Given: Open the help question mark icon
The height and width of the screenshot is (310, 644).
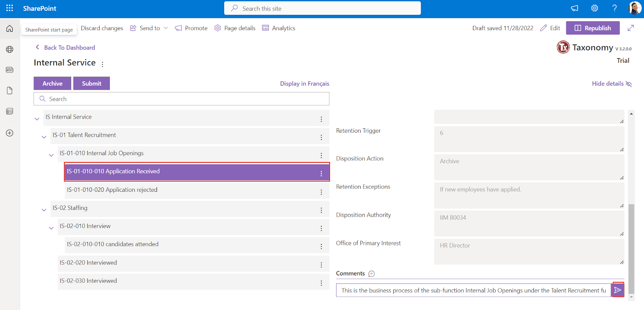Looking at the screenshot, I should [615, 8].
